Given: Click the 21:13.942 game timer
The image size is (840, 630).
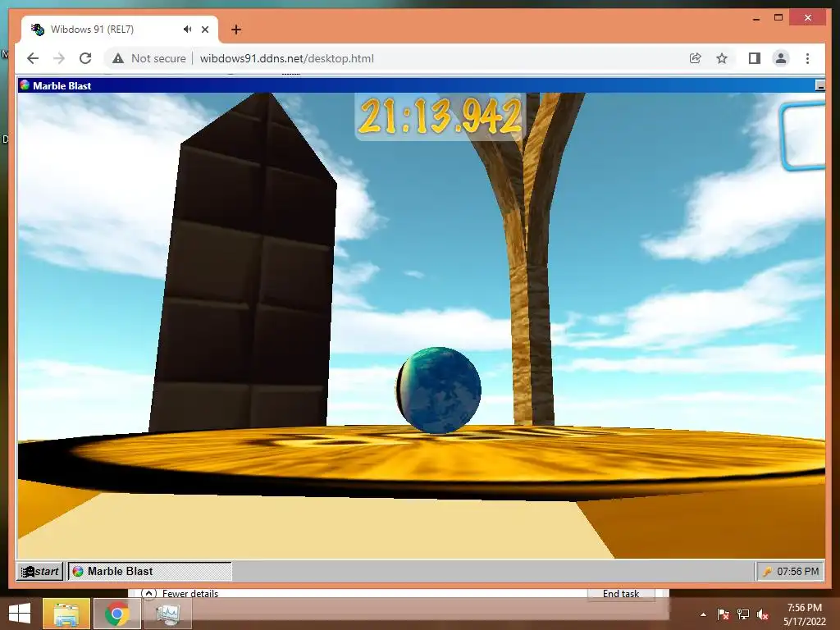Looking at the screenshot, I should (x=439, y=116).
